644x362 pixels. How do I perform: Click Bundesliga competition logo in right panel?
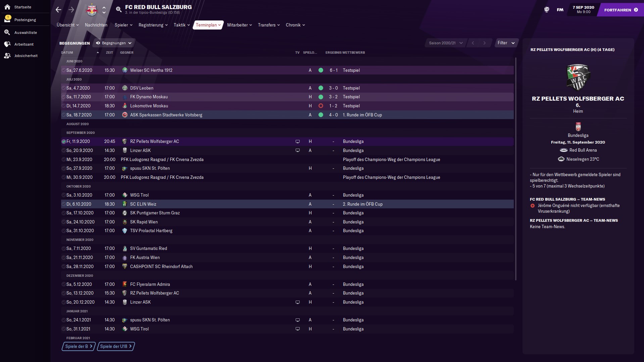click(578, 127)
